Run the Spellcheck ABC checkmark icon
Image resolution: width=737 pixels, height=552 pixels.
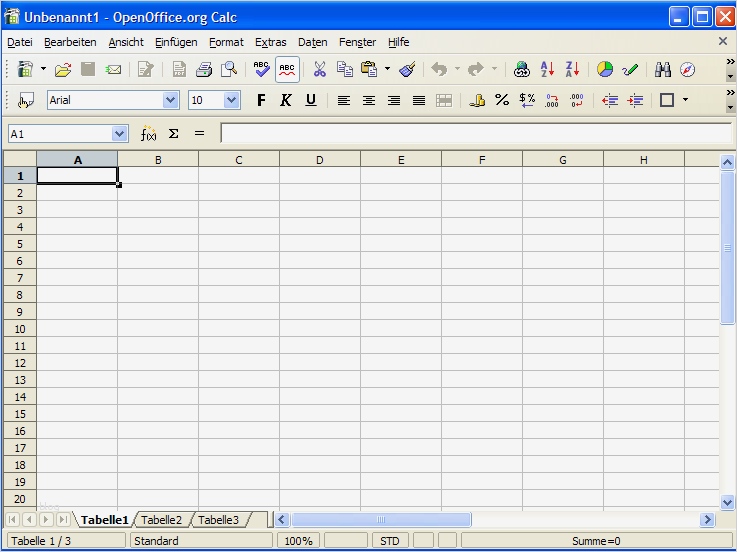point(261,69)
